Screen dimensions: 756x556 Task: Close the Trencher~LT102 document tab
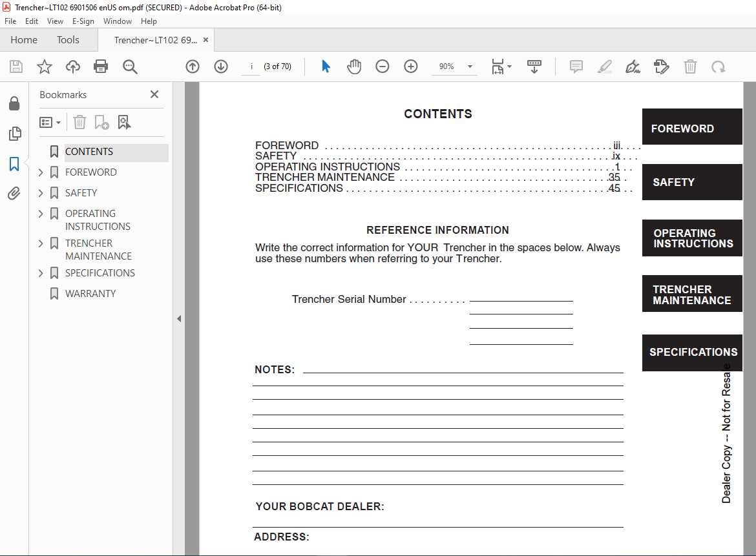205,40
